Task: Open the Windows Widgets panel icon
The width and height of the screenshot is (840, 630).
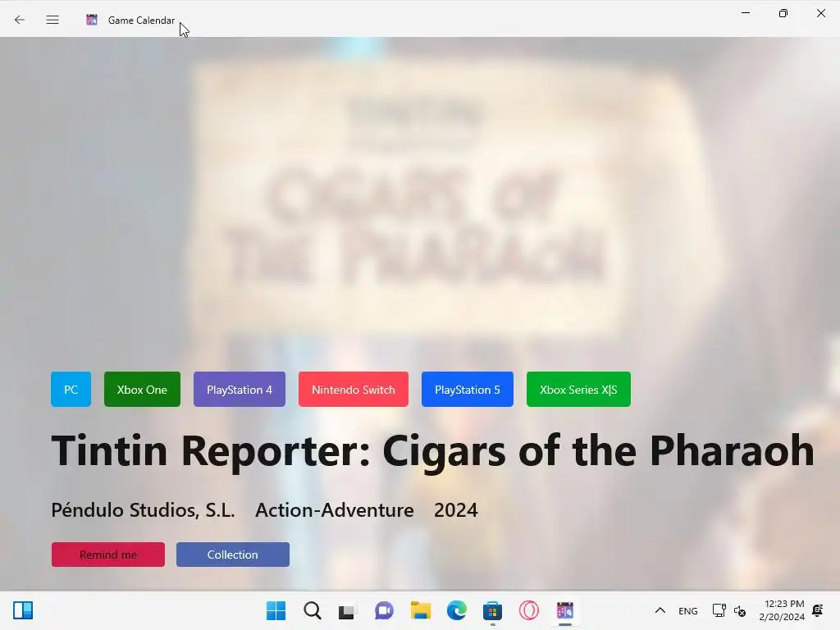Action: (23, 610)
